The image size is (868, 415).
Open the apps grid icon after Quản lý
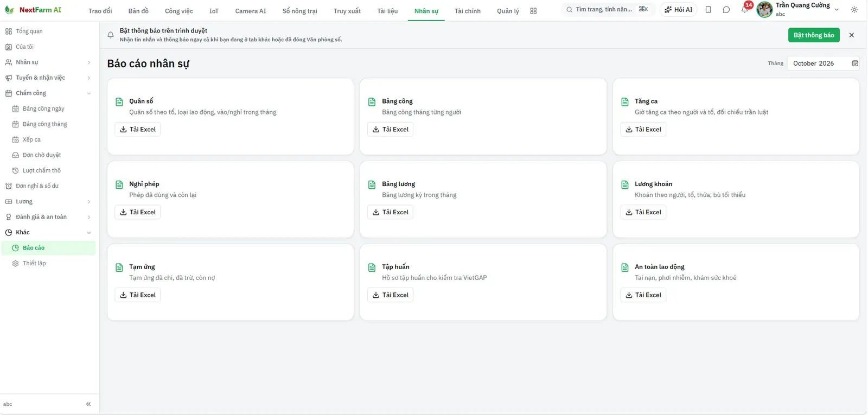533,11
